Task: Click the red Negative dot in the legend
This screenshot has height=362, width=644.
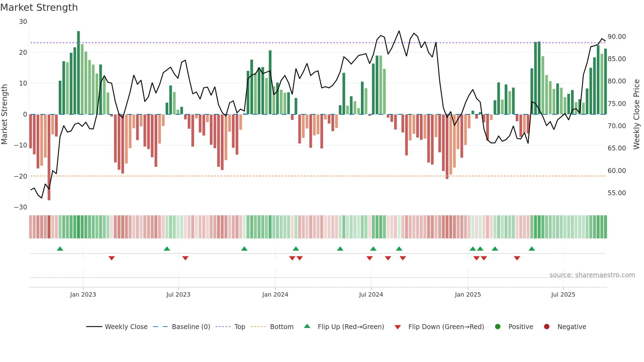Action: coord(547,327)
